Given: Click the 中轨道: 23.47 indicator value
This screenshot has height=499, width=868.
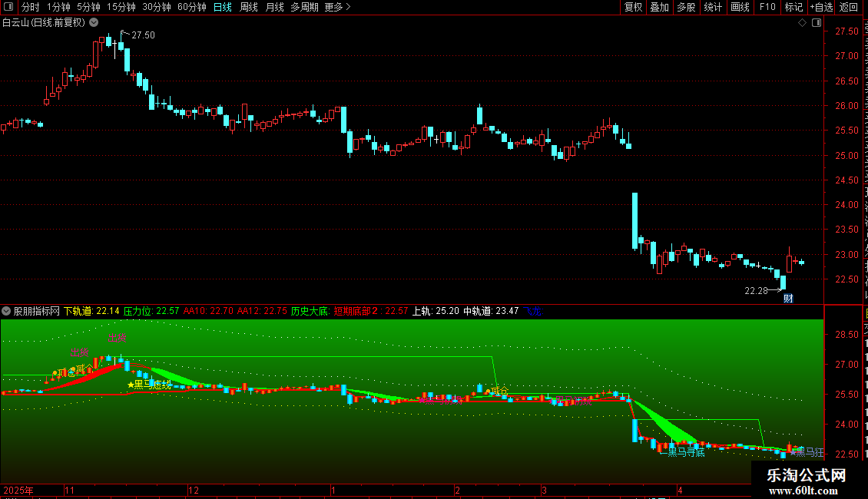Looking at the screenshot, I should [x=491, y=311].
